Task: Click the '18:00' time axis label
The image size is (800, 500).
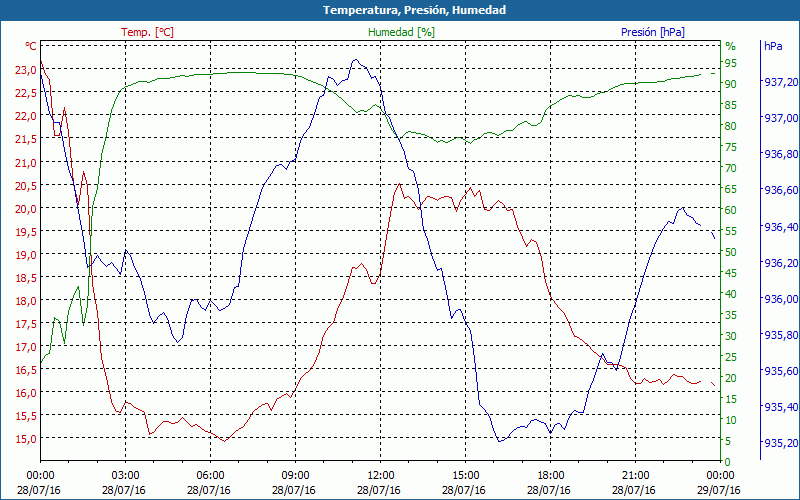Action: 551,476
